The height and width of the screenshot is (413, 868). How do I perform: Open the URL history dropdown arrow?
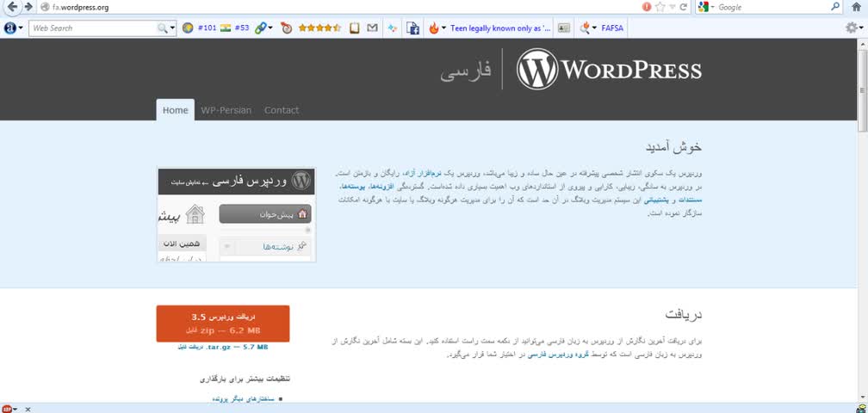coord(672,7)
